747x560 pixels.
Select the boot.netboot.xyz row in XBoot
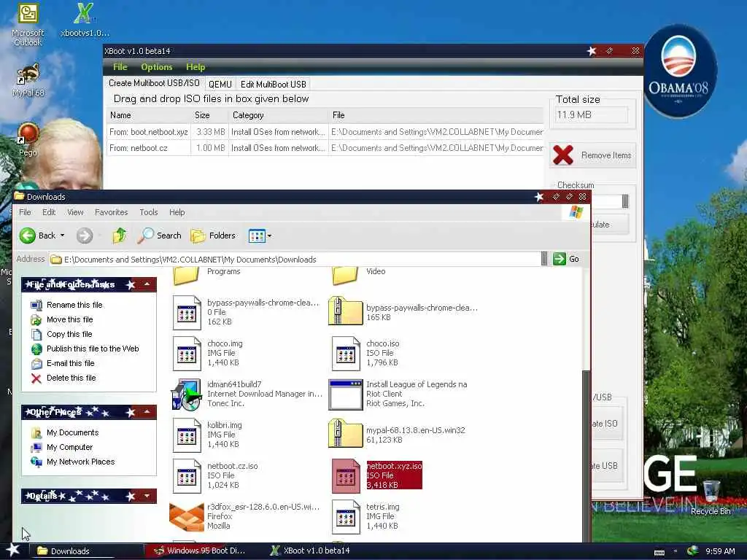pyautogui.click(x=325, y=132)
